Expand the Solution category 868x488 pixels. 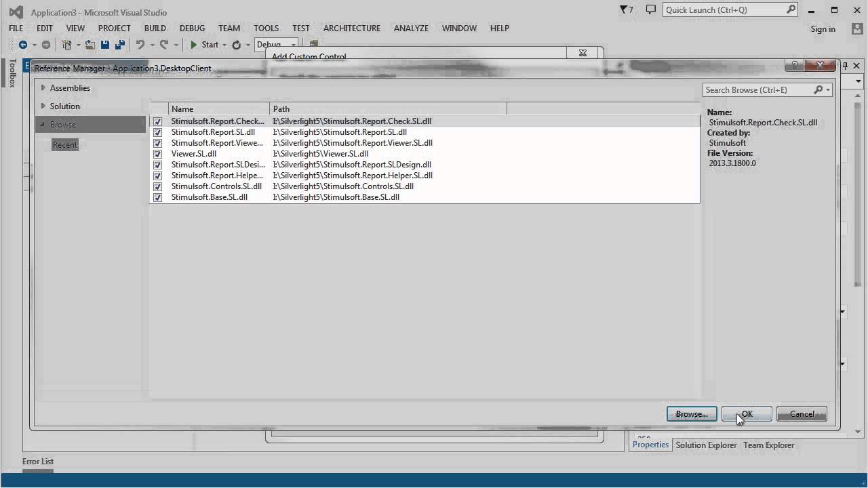click(43, 106)
